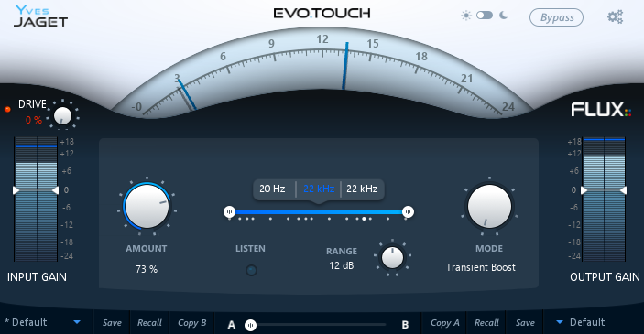
Task: Click the INPUT GAIN label
Action: pos(37,277)
